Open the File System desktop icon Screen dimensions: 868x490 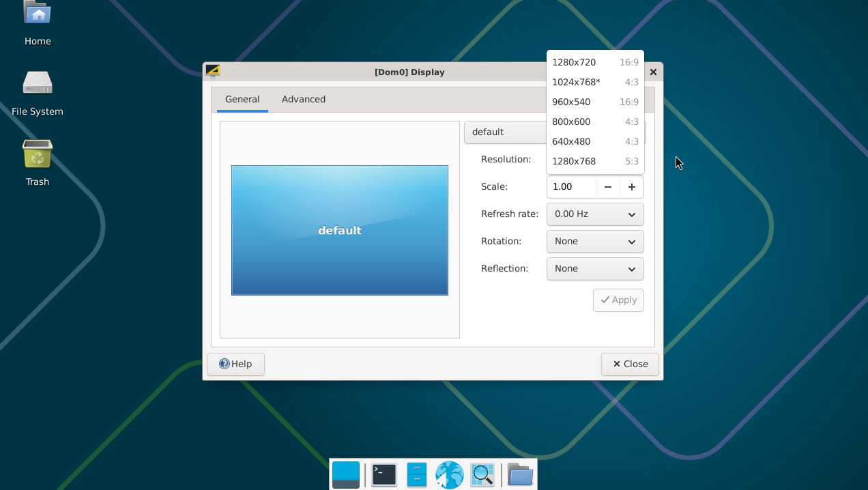click(38, 83)
